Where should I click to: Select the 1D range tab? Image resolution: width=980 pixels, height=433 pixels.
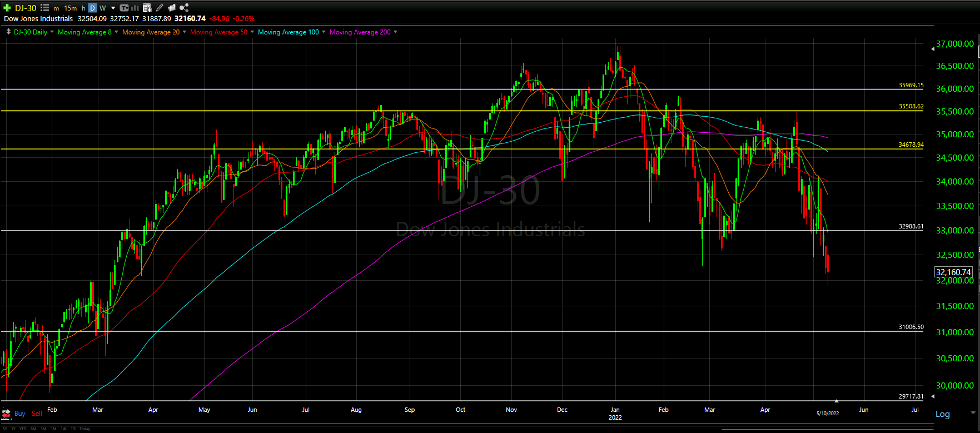73,429
